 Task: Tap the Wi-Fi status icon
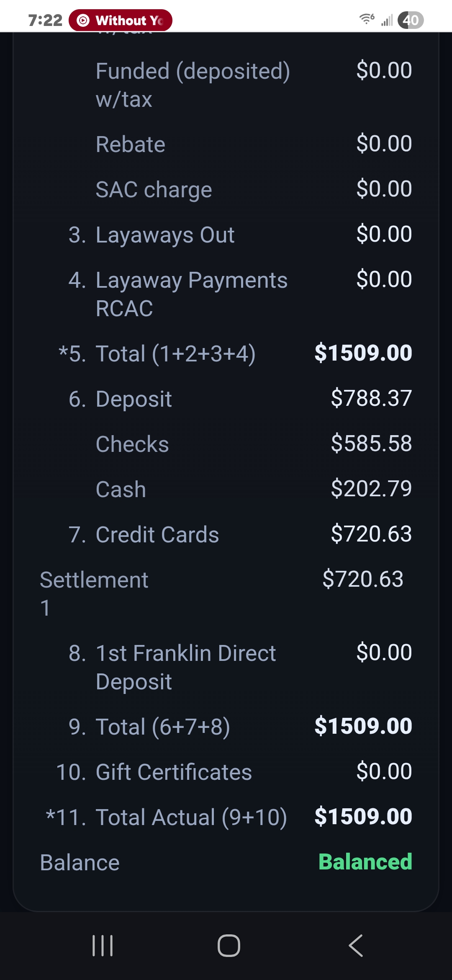point(367,19)
